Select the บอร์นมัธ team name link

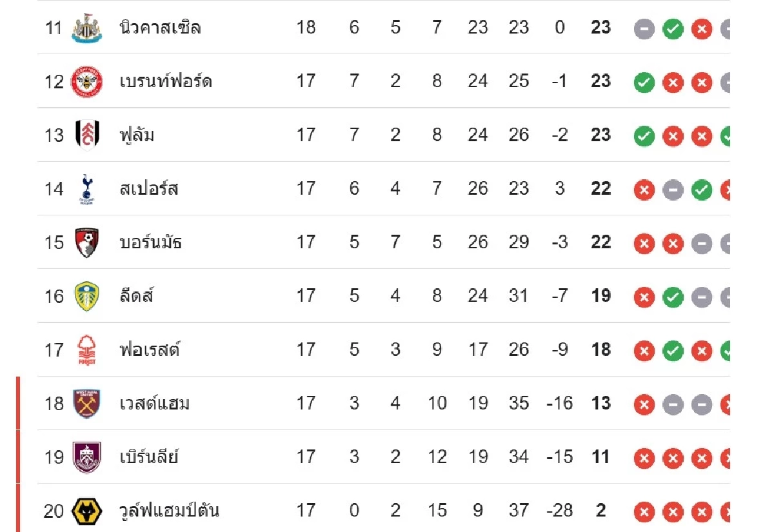tap(151, 242)
